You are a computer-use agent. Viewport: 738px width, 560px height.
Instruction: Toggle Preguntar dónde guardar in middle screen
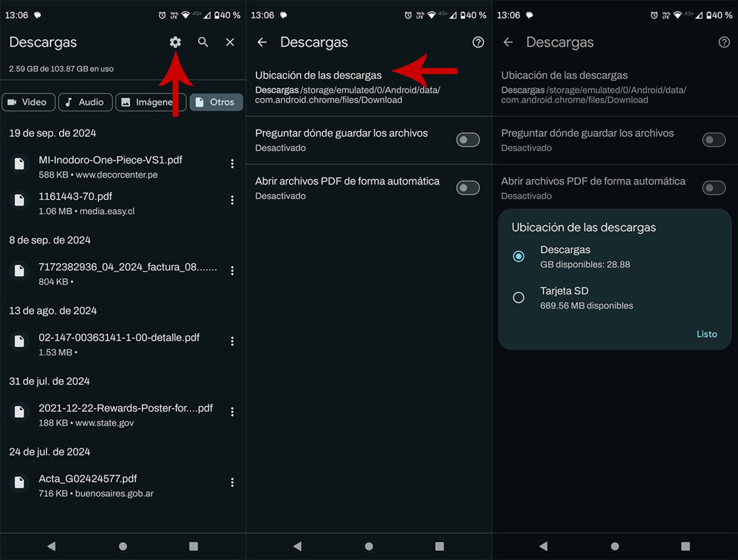point(468,140)
